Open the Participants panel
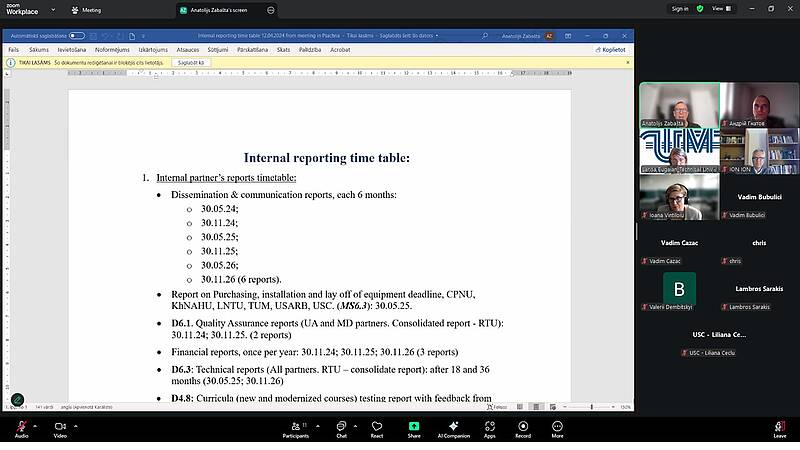The height and width of the screenshot is (450, 800). [295, 427]
